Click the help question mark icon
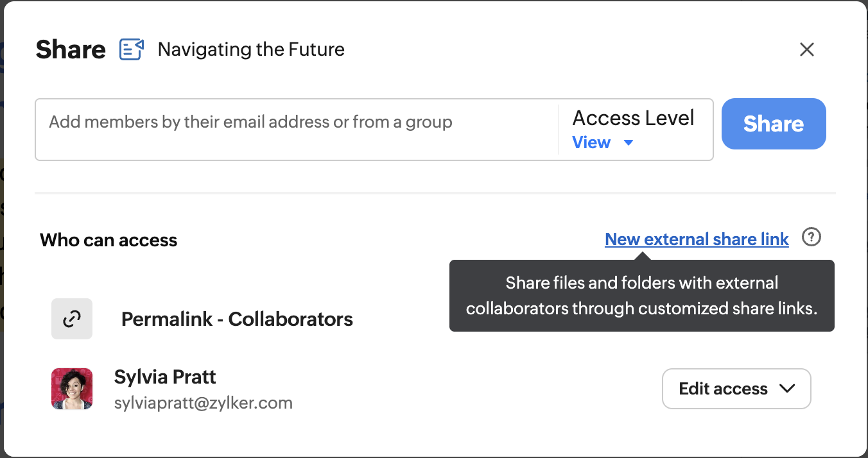The image size is (868, 458). tap(812, 238)
